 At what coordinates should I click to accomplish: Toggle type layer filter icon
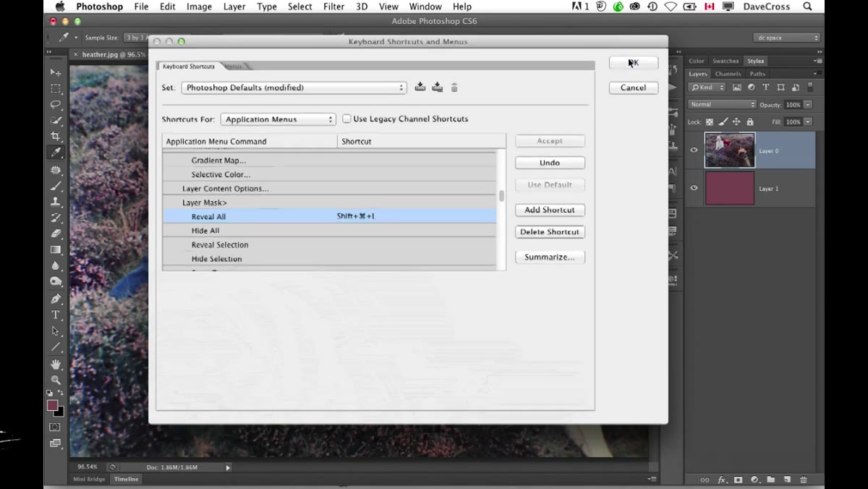pos(766,88)
